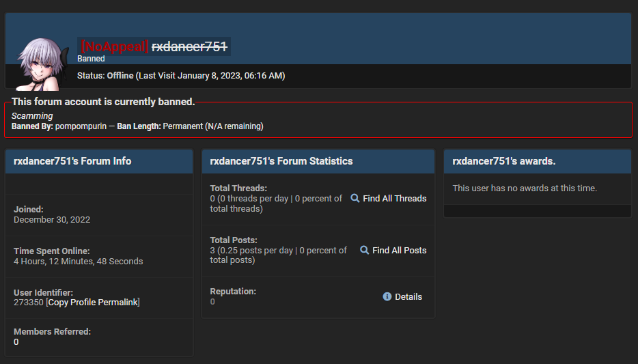638x364 pixels.
Task: Click the magnifier icon beside Find All Threads
Action: tap(355, 198)
